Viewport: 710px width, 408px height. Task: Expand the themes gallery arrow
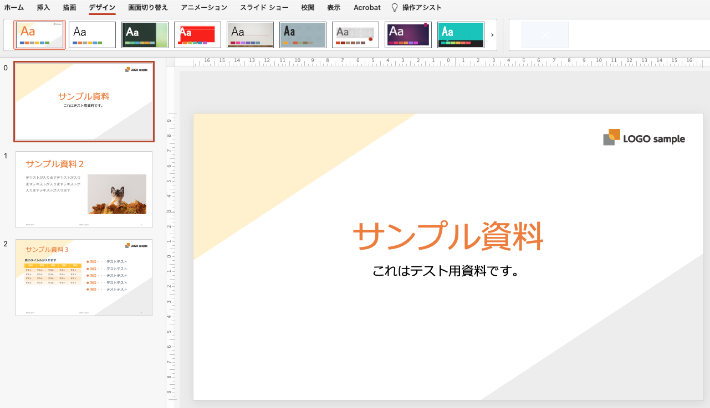pos(492,35)
